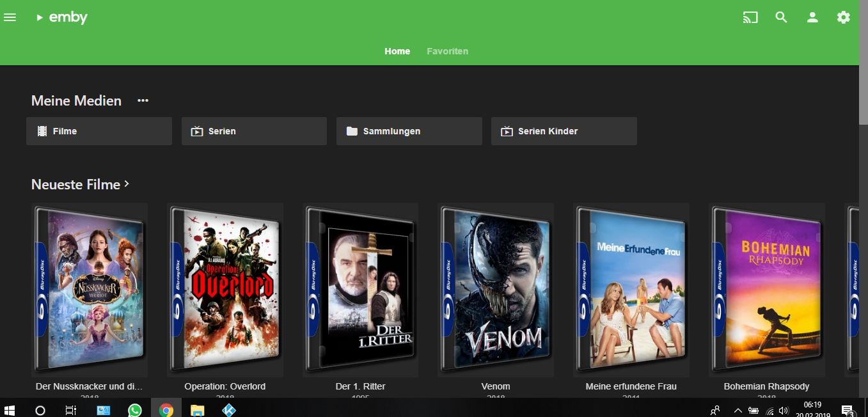
Task: Open the Serien Kinder library
Action: point(564,131)
